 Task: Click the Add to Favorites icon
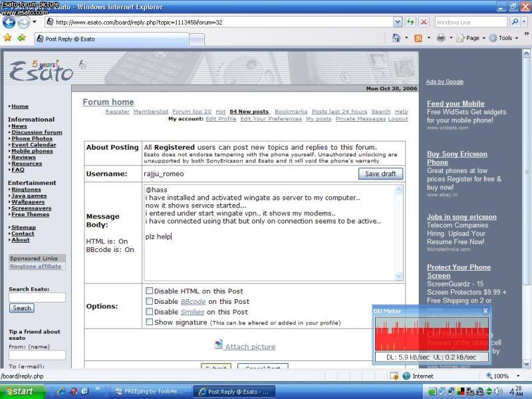pos(21,38)
